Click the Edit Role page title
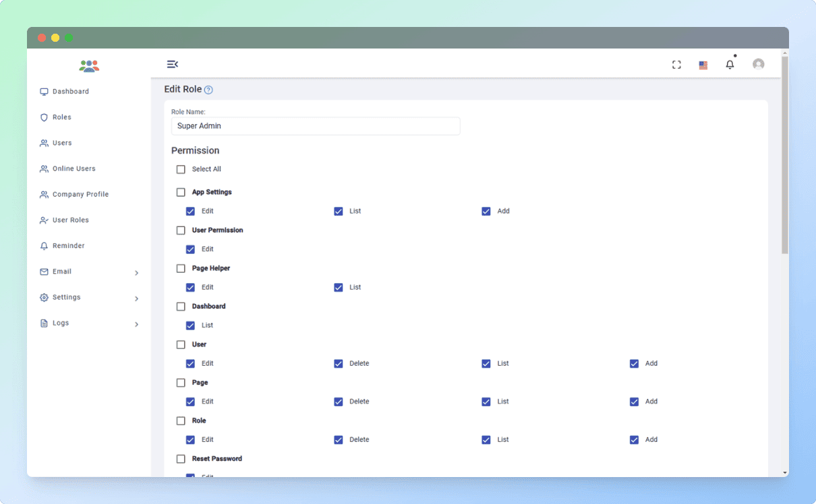The width and height of the screenshot is (816, 504). 183,89
